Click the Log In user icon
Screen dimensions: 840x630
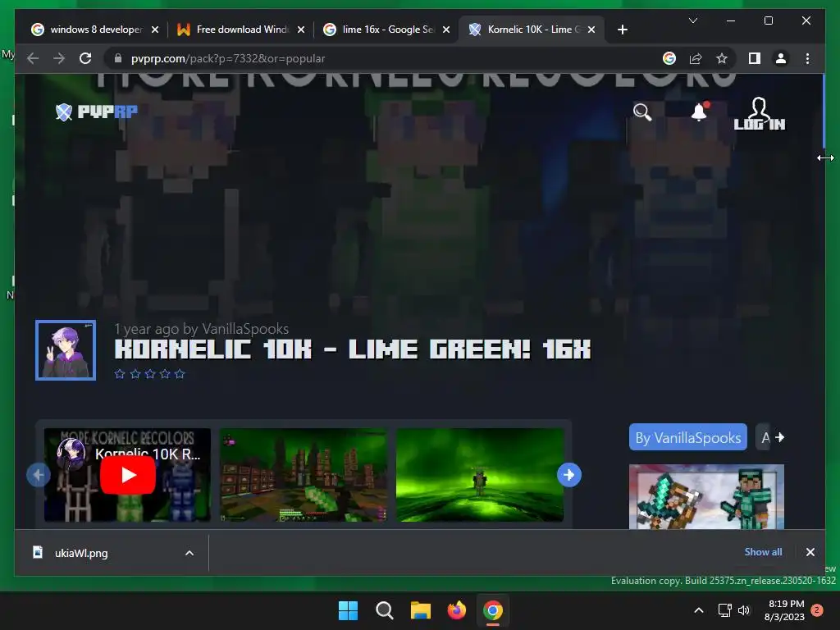pyautogui.click(x=759, y=113)
